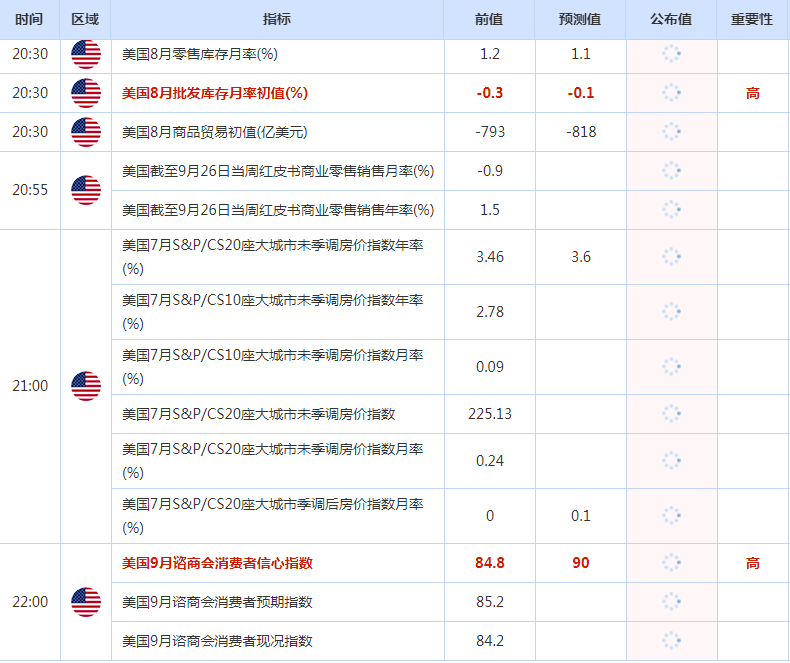Click the 预测值 column header
Image resolution: width=790 pixels, height=663 pixels.
tap(580, 19)
